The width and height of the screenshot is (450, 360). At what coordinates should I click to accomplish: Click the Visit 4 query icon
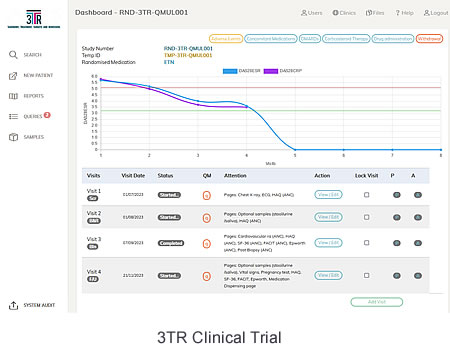click(207, 276)
